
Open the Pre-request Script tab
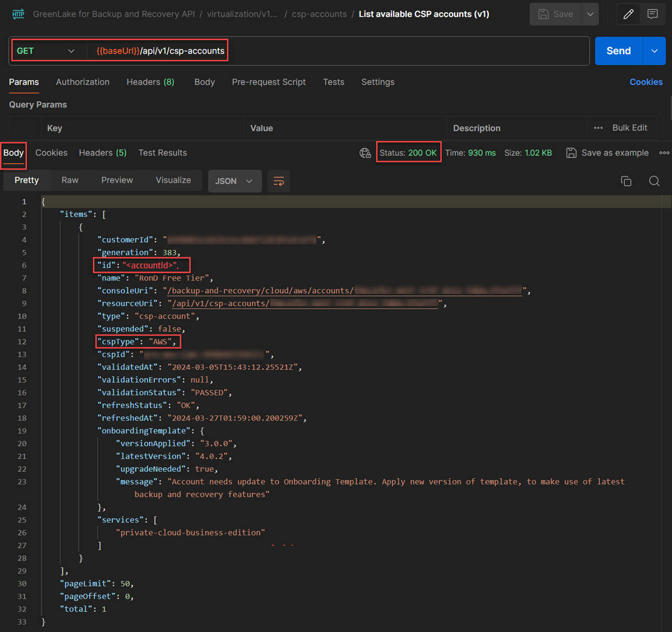pos(269,82)
